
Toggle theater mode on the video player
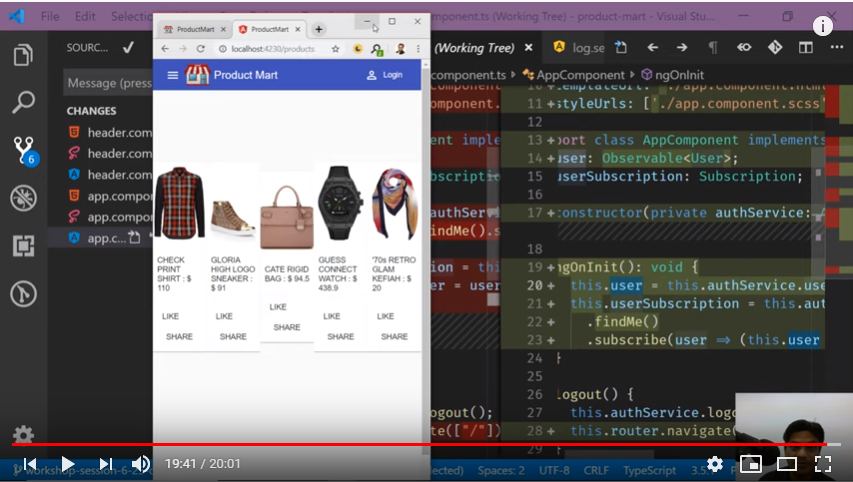coord(786,464)
